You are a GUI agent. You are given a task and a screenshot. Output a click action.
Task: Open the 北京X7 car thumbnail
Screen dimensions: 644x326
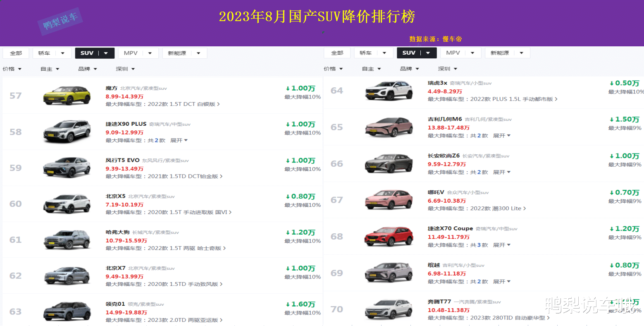67,276
